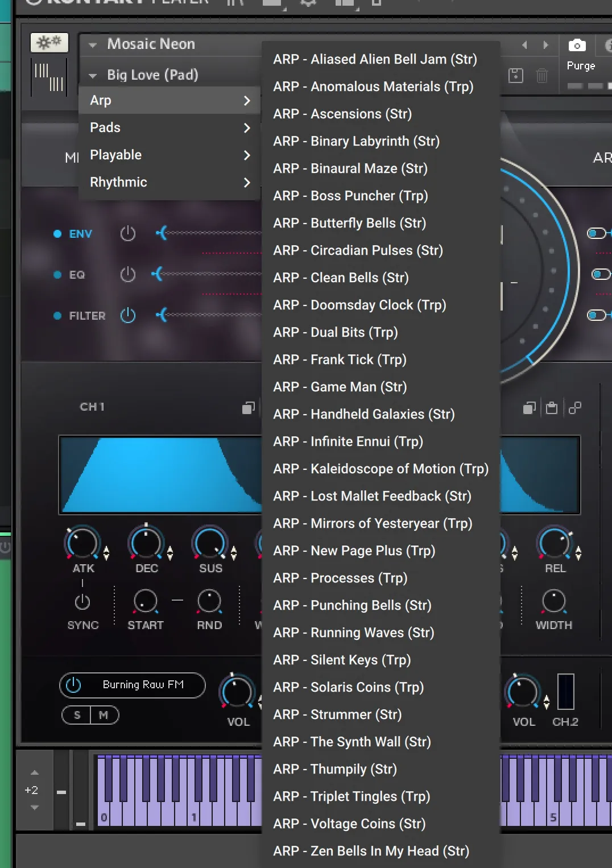This screenshot has height=868, width=612.
Task: Choose ARP - Zen Bells In My Head
Action: [371, 851]
